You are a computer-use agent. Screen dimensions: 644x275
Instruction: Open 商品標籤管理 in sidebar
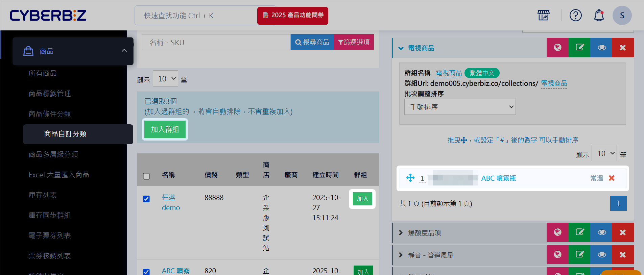tap(50, 94)
